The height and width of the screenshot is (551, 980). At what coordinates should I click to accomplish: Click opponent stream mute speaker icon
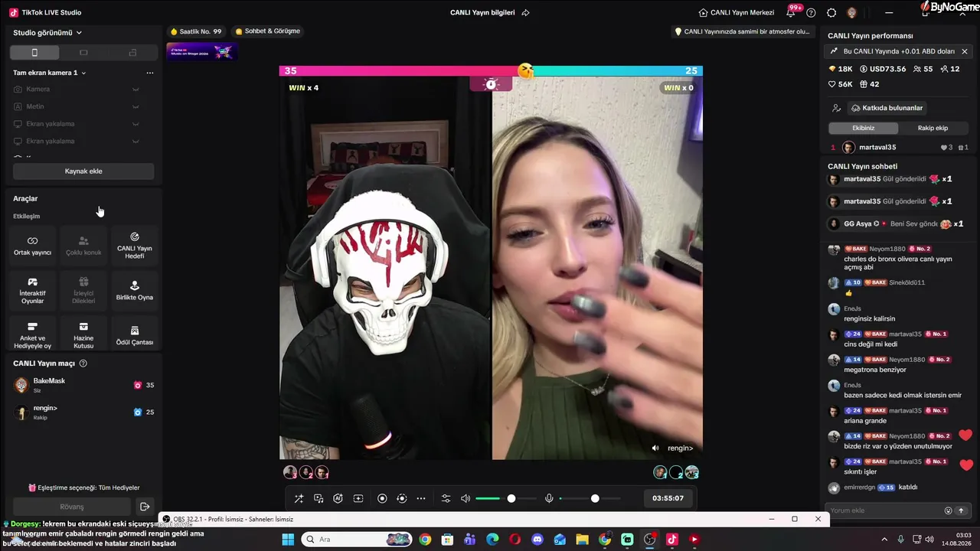[655, 448]
